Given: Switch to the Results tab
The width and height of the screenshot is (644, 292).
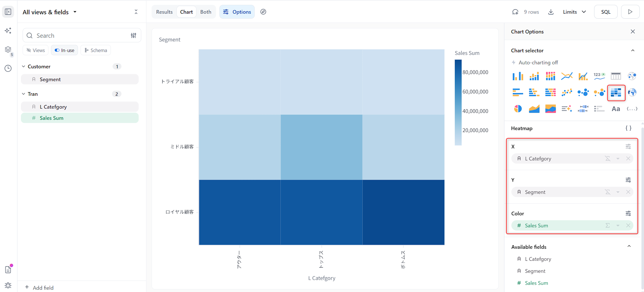Looking at the screenshot, I should pos(164,12).
